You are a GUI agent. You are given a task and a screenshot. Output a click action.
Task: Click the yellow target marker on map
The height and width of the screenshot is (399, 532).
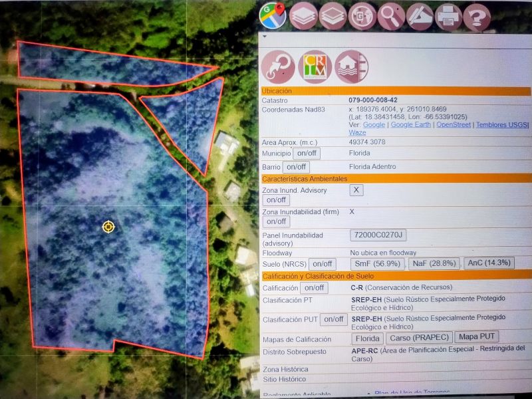[x=108, y=227]
